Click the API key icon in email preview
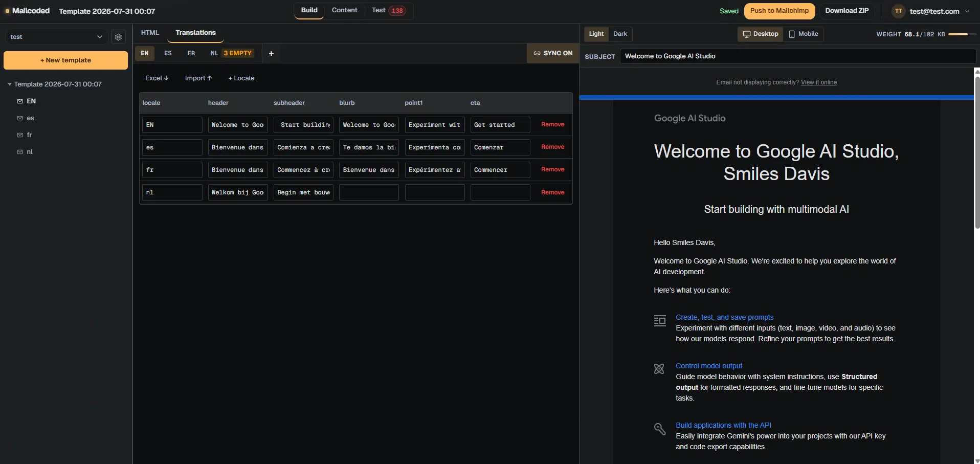The width and height of the screenshot is (980, 464). point(660,429)
